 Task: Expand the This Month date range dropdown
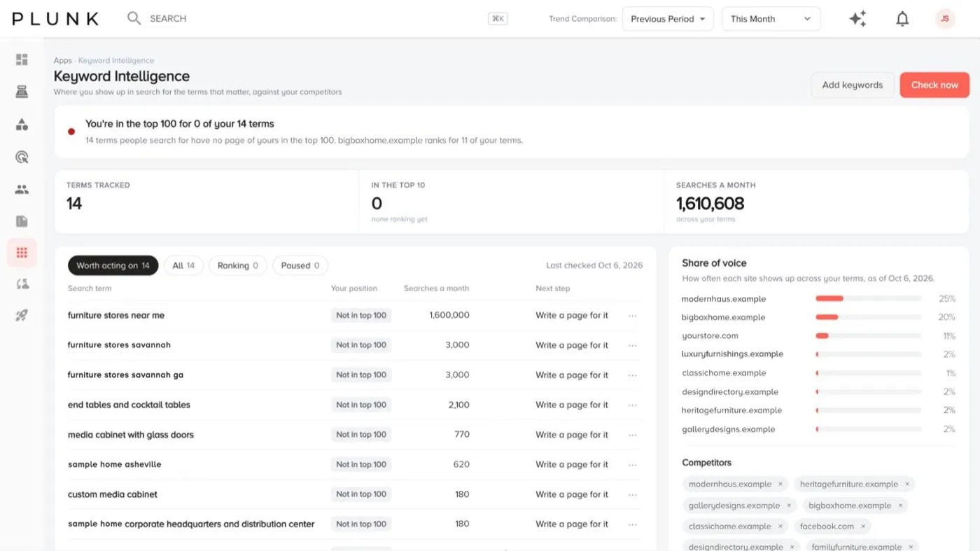tap(771, 19)
